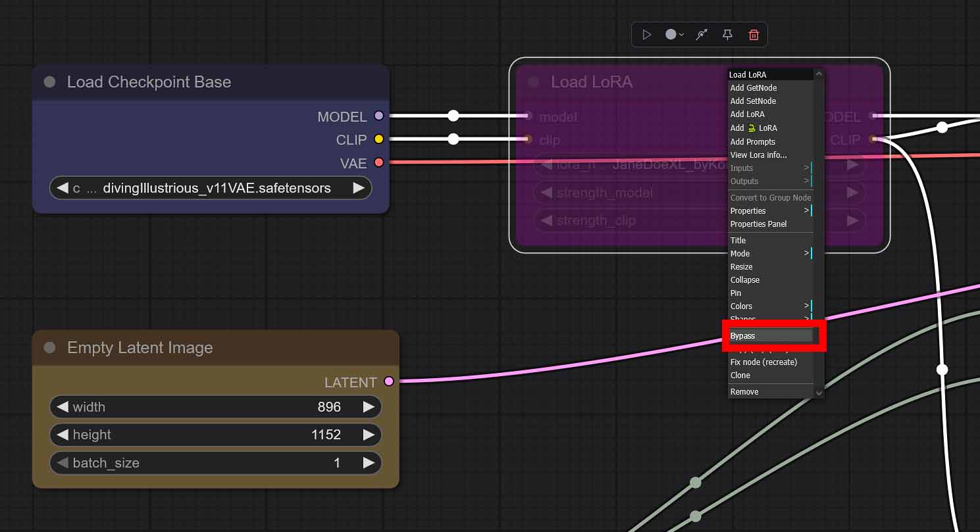Open the node color dropdown chevron in the toolbar
The height and width of the screenshot is (532, 980).
tap(681, 34)
